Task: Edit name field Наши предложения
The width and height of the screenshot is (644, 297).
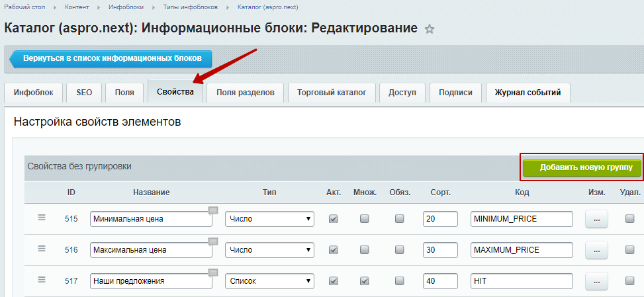Action: pyautogui.click(x=151, y=281)
